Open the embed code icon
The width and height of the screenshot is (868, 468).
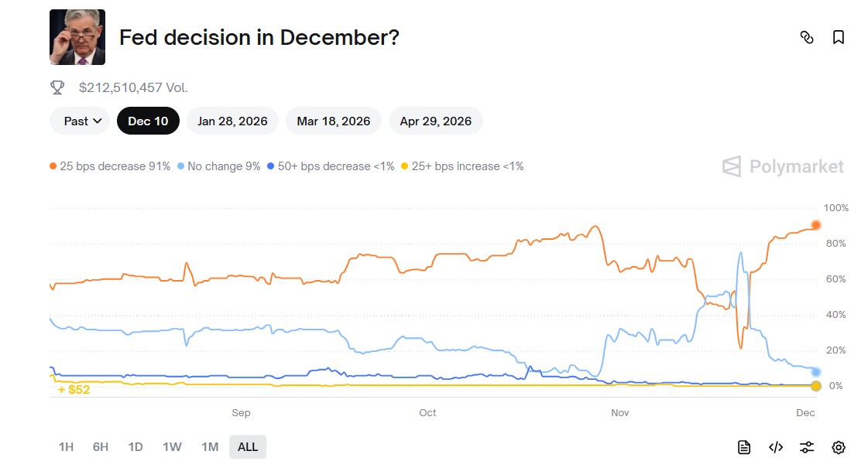coord(776,447)
